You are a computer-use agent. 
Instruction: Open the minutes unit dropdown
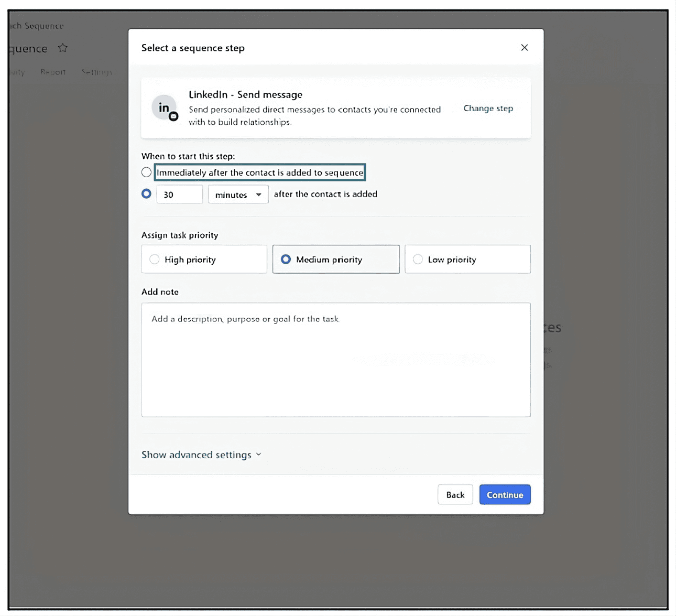point(238,194)
